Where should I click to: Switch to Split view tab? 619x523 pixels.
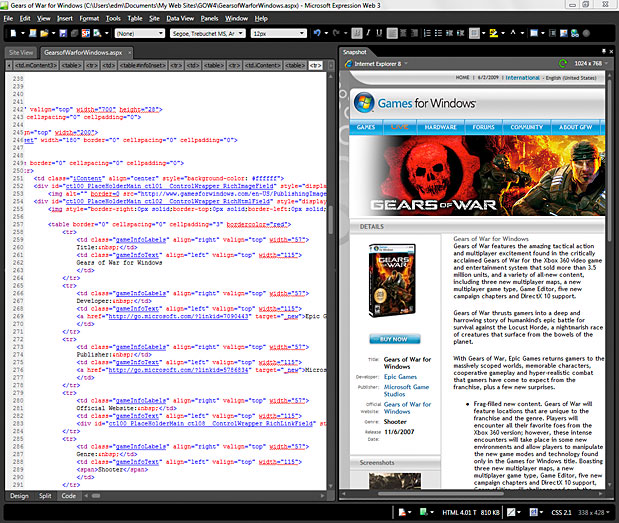[45, 495]
